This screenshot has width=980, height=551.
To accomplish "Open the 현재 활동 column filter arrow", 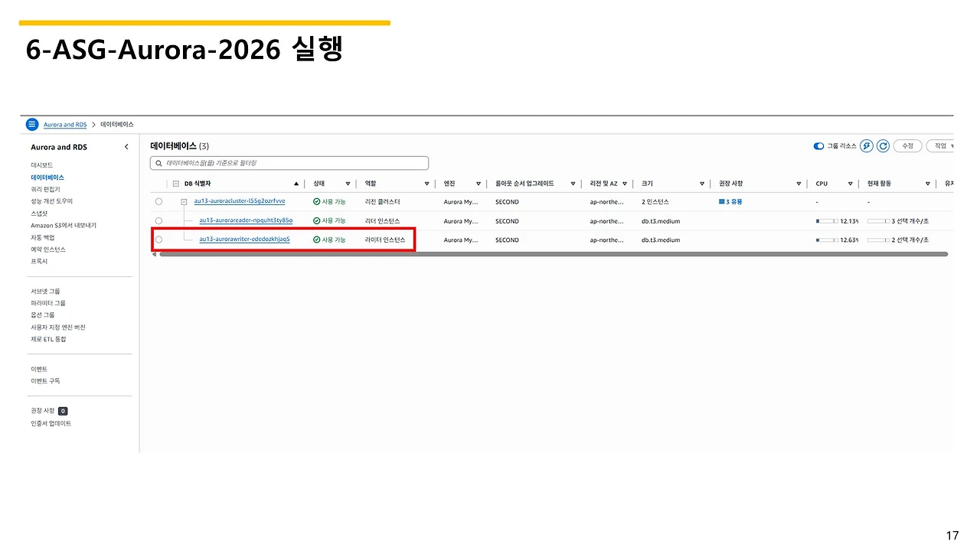I will coord(927,184).
